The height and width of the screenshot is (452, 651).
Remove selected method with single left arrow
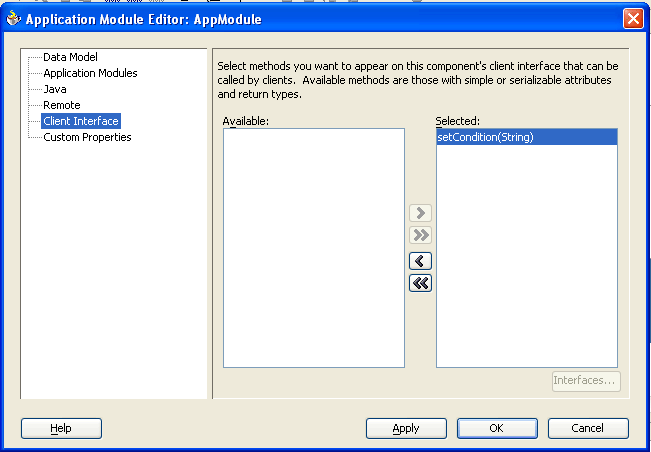[x=420, y=261]
